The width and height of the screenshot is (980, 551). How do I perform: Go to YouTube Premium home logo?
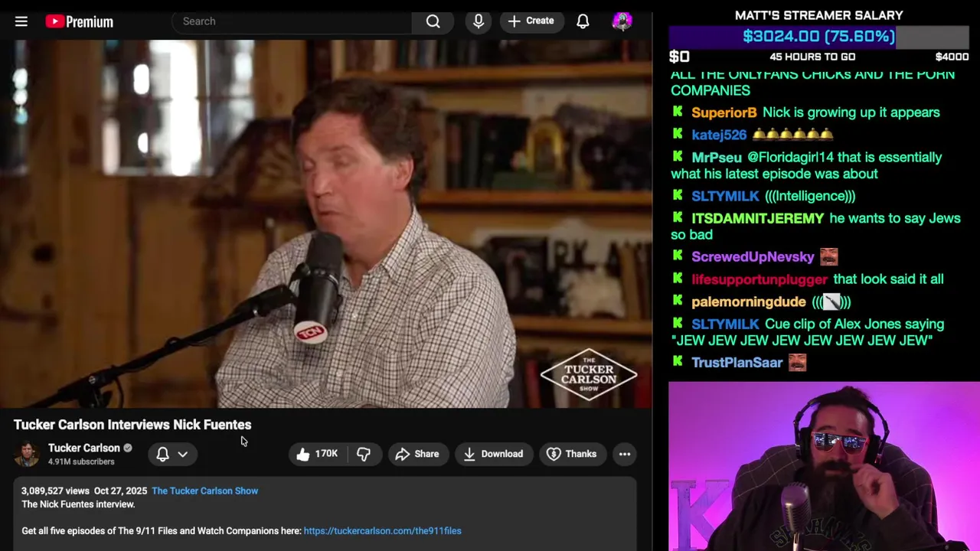coord(79,21)
